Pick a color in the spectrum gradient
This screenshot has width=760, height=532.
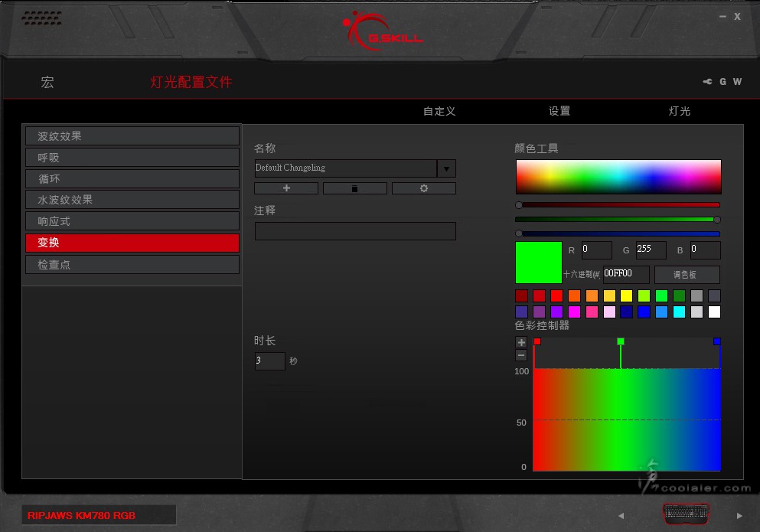[618, 177]
